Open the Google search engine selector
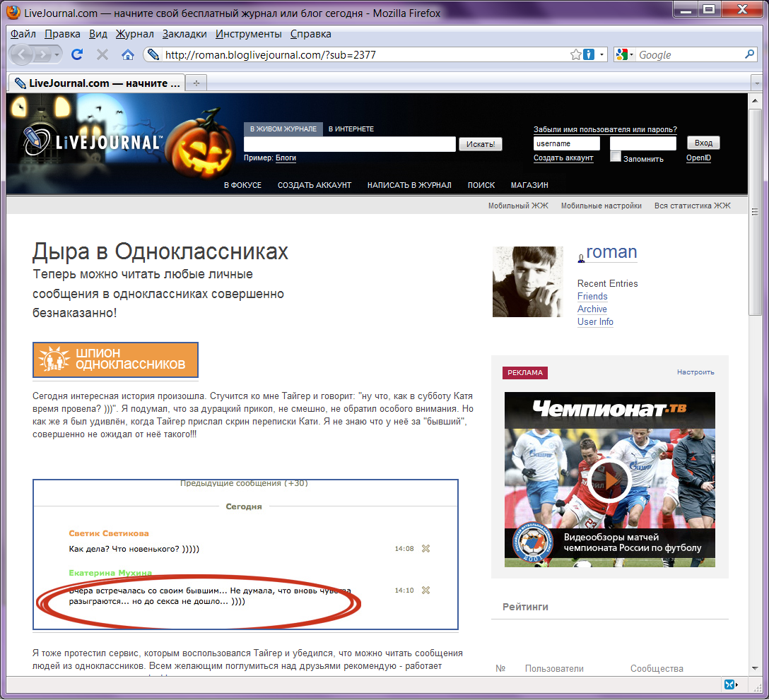 pyautogui.click(x=624, y=54)
